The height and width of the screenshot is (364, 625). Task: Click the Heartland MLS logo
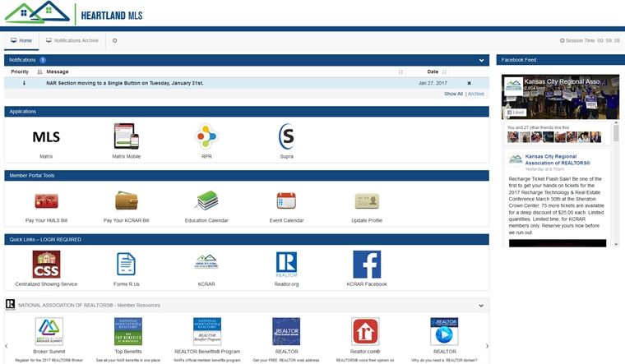74,13
